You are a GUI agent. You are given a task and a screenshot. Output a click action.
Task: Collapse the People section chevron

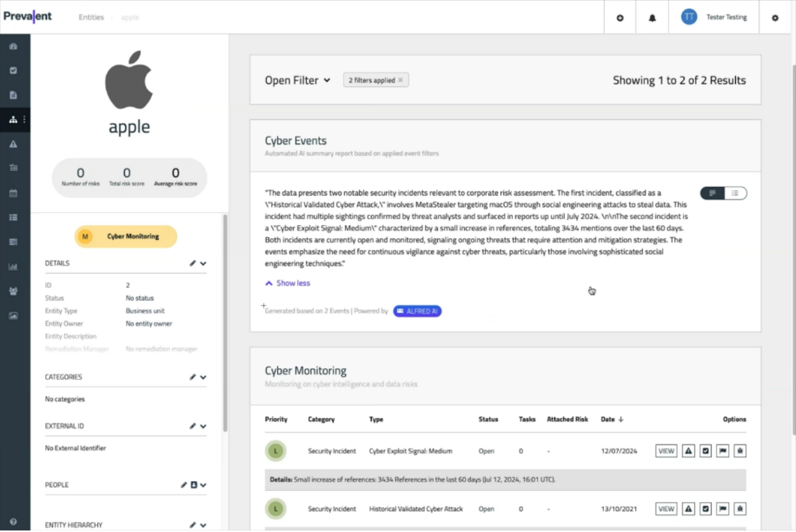click(x=203, y=485)
